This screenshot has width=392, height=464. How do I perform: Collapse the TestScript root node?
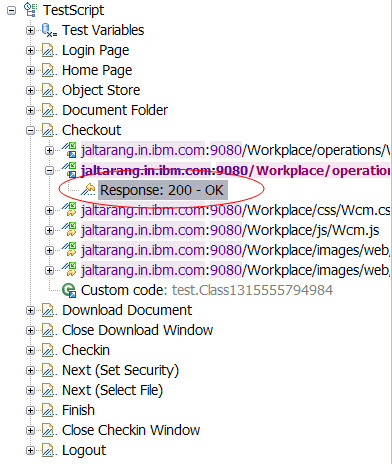pyautogui.click(x=11, y=10)
